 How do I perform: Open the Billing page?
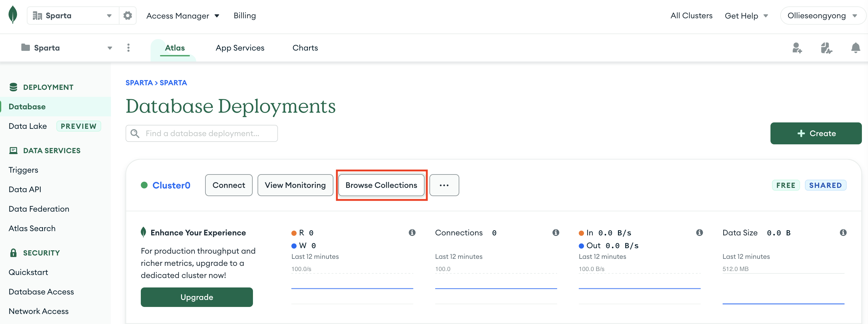245,16
